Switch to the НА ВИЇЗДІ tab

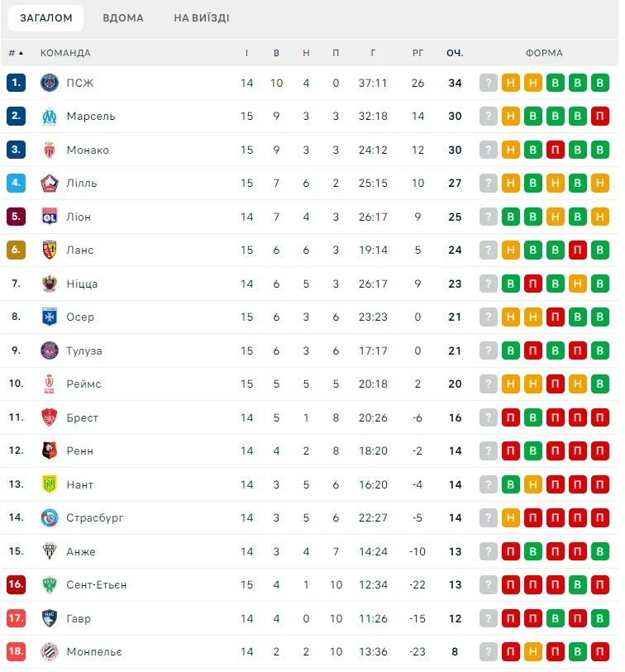tap(202, 17)
